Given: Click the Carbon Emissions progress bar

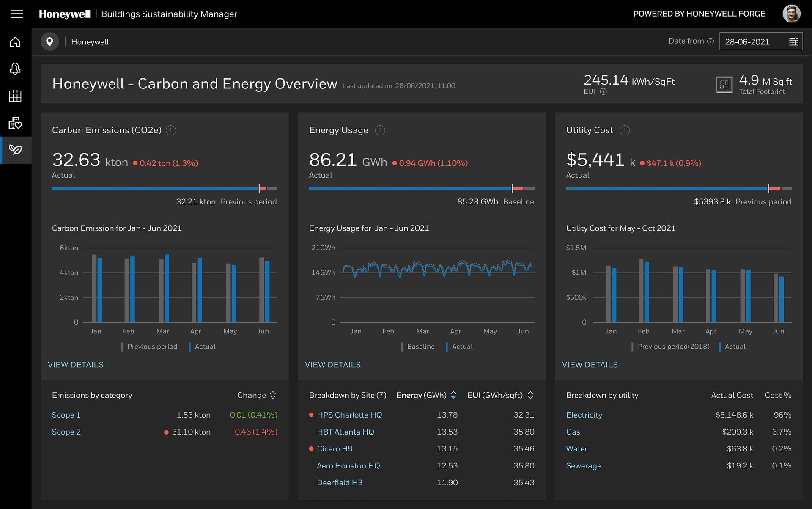Looking at the screenshot, I should (x=165, y=188).
